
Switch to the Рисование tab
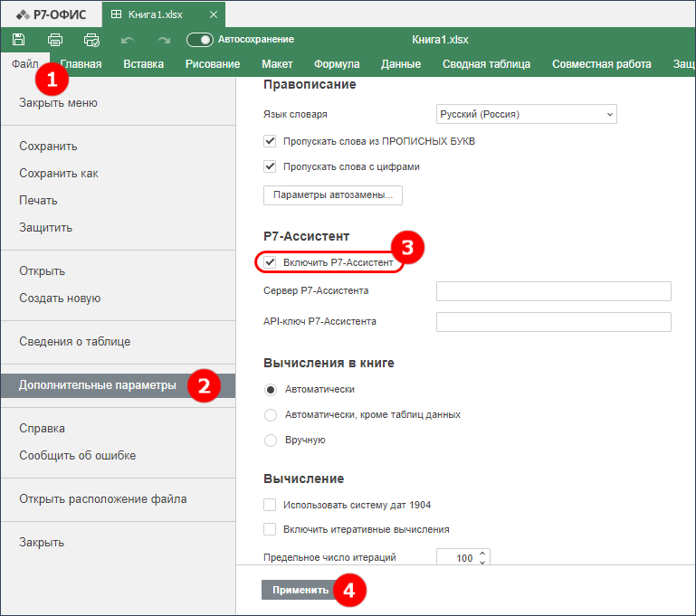213,64
